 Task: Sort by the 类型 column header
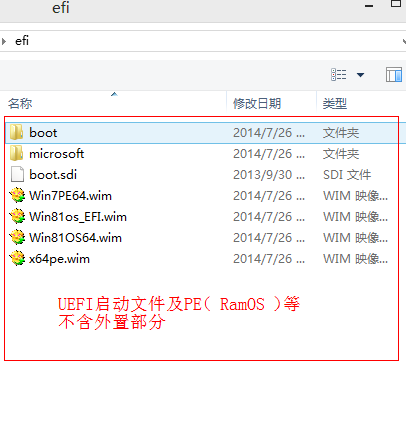tap(335, 103)
